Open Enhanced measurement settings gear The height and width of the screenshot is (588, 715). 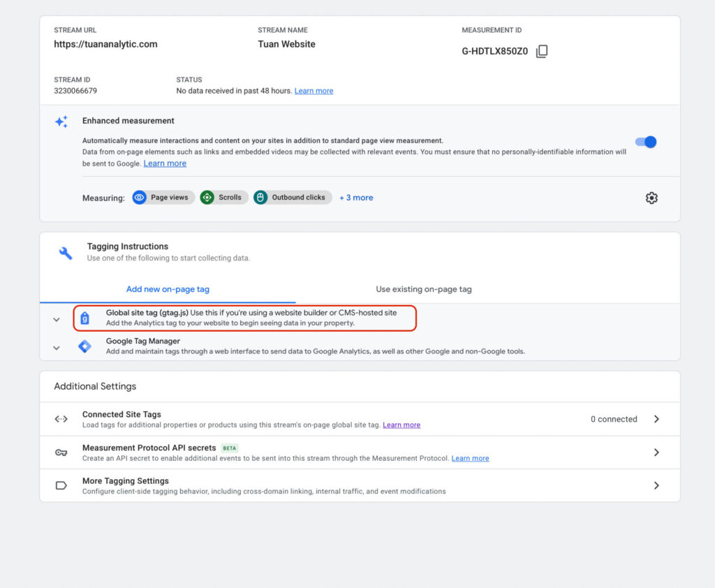coord(651,198)
